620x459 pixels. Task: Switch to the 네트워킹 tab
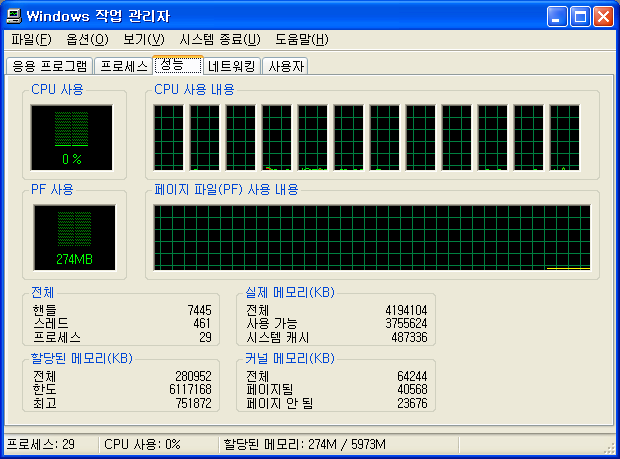coord(232,66)
